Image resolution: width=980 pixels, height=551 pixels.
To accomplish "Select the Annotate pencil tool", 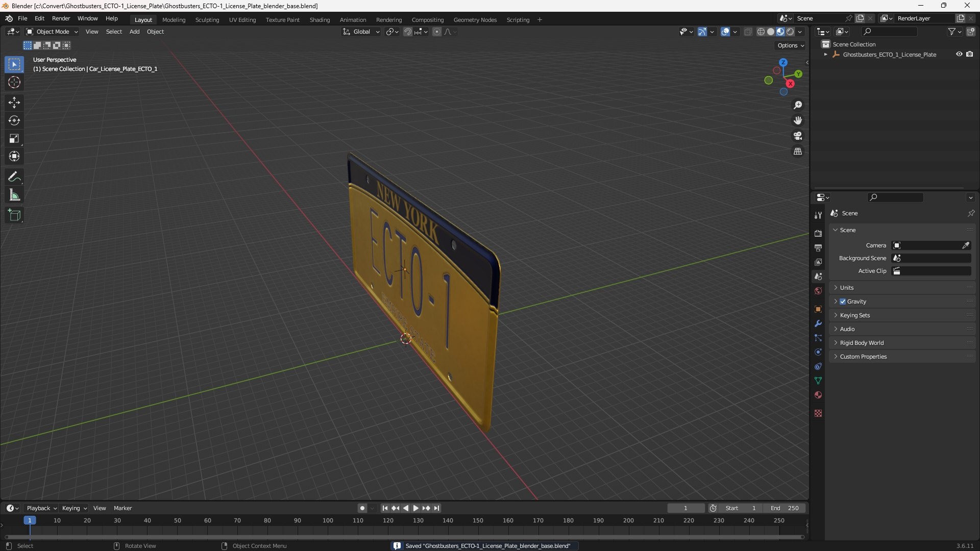I will point(14,177).
